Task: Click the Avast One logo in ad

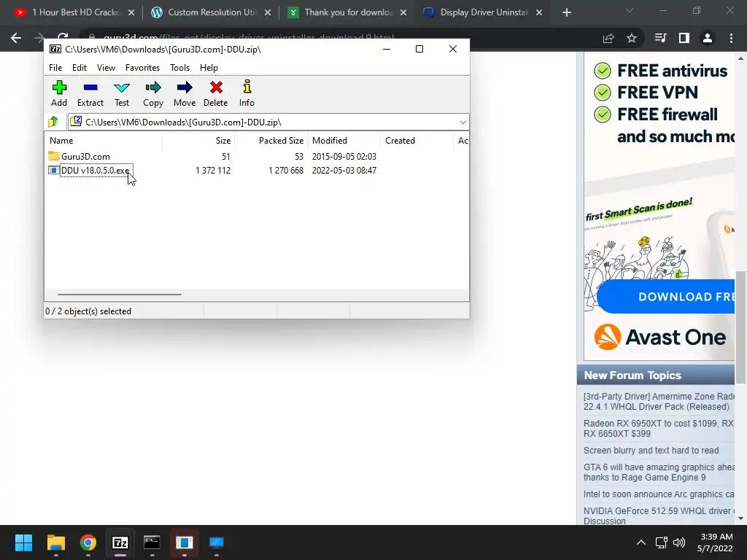Action: [x=659, y=337]
